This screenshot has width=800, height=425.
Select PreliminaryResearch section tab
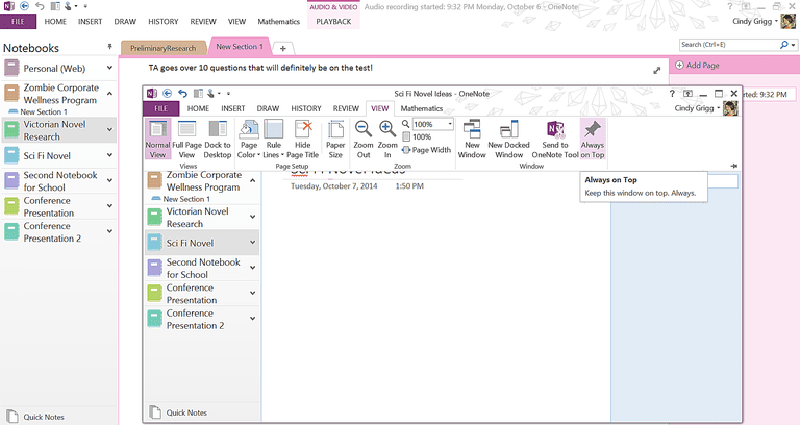[x=163, y=48]
